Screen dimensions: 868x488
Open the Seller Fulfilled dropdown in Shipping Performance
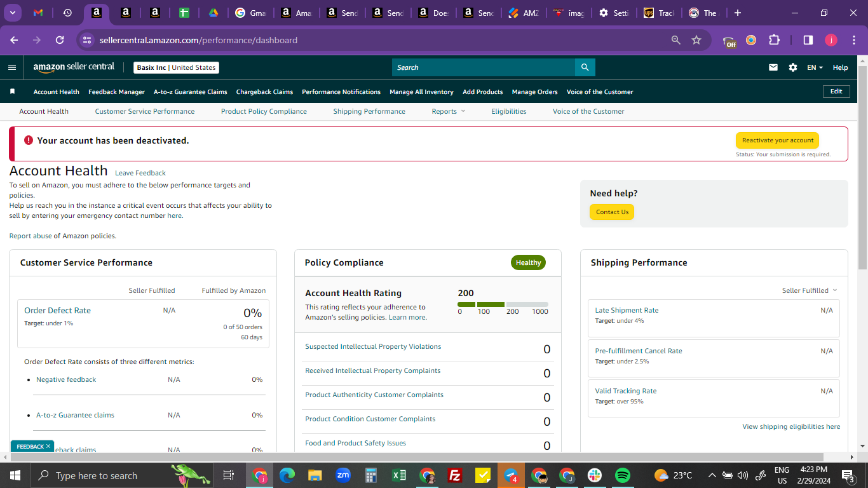click(x=810, y=290)
